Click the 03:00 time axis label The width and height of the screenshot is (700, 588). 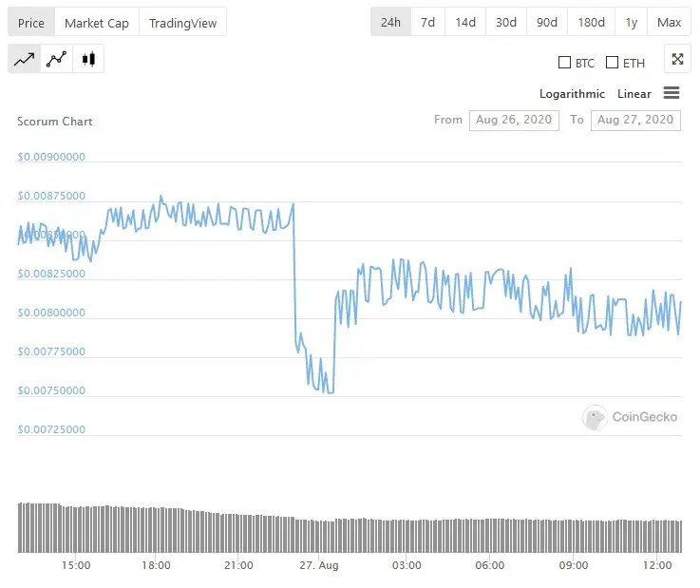[407, 565]
